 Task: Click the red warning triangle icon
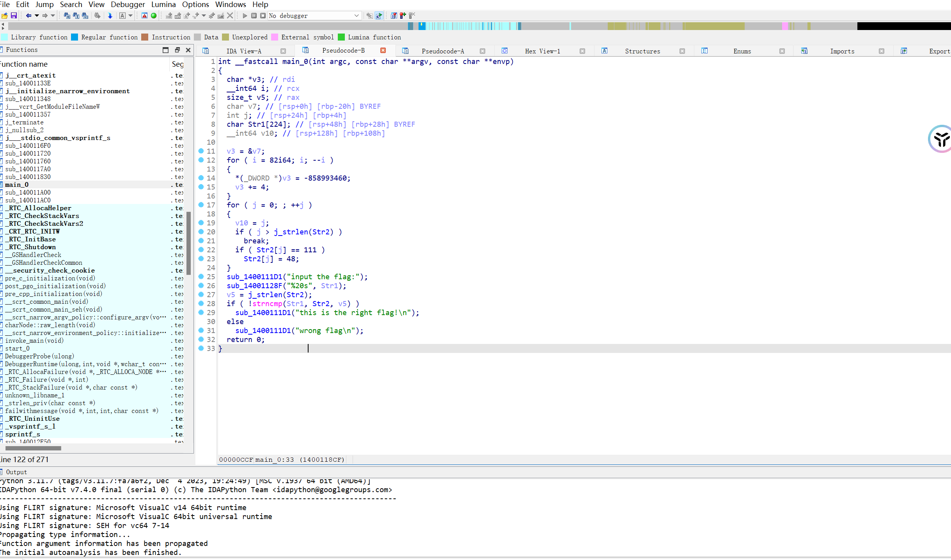[x=144, y=16]
